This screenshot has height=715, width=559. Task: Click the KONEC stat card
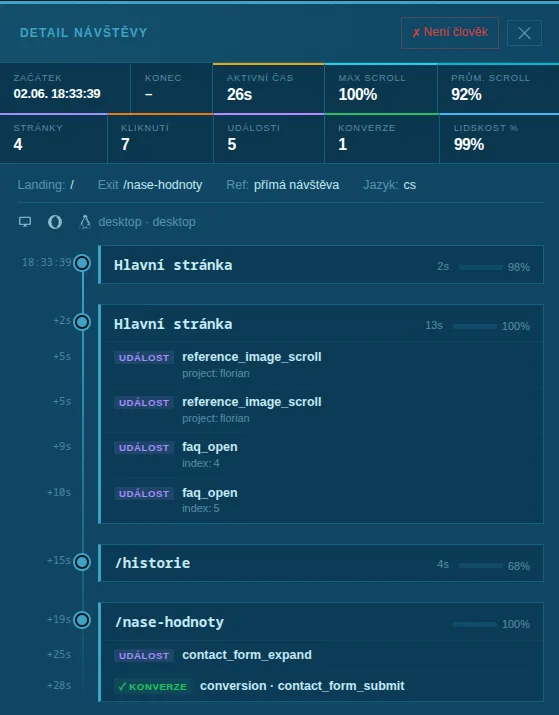(x=171, y=88)
